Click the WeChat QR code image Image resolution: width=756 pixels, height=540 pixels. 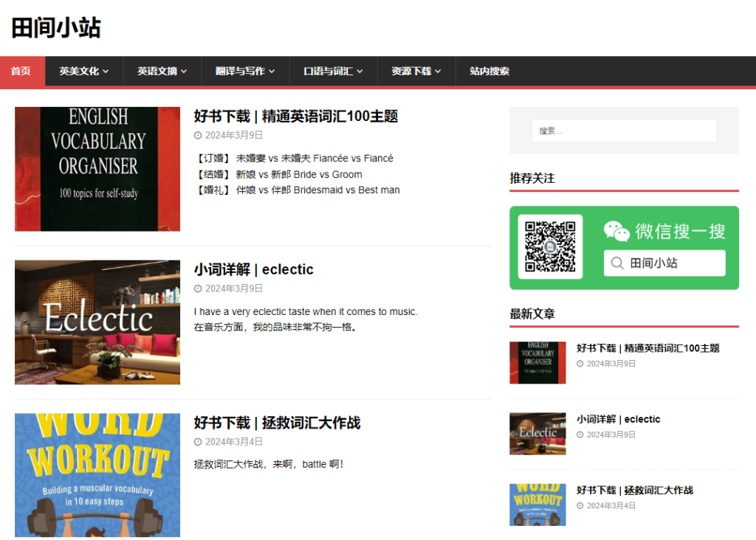pos(550,246)
